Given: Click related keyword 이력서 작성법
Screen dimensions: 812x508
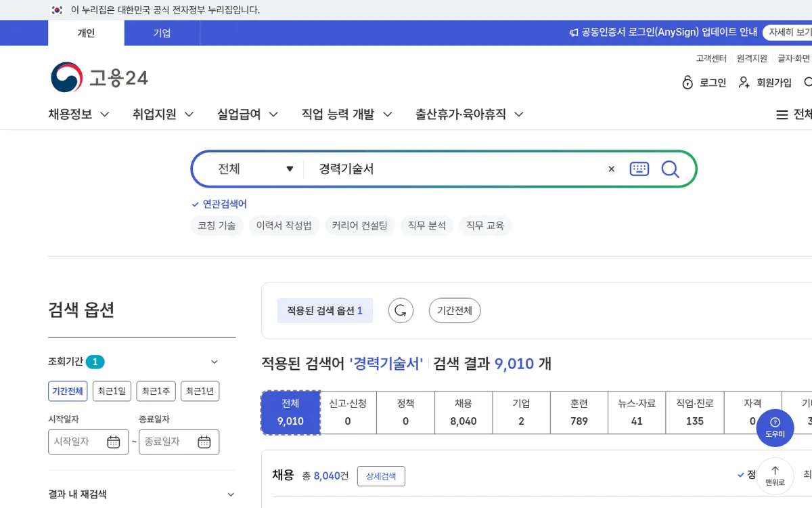Looking at the screenshot, I should pos(284,226).
